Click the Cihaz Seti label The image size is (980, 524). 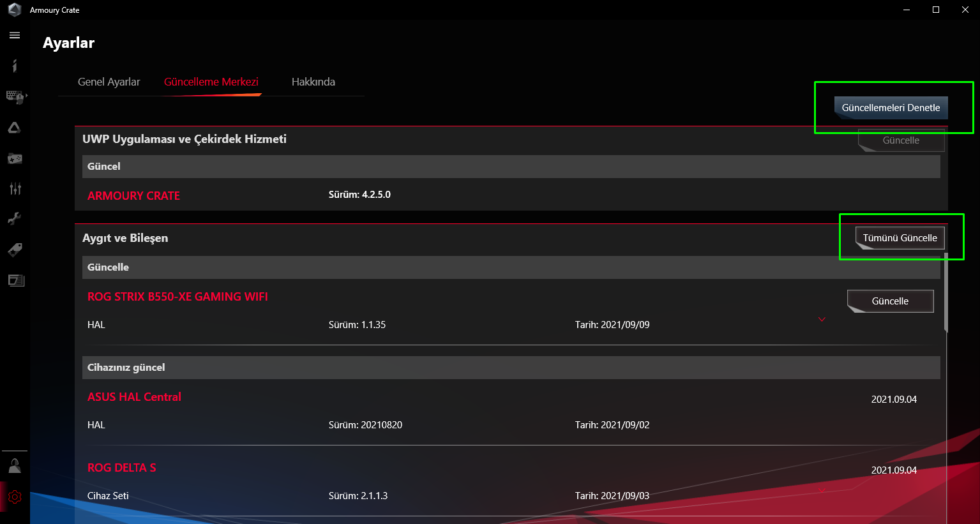(108, 496)
